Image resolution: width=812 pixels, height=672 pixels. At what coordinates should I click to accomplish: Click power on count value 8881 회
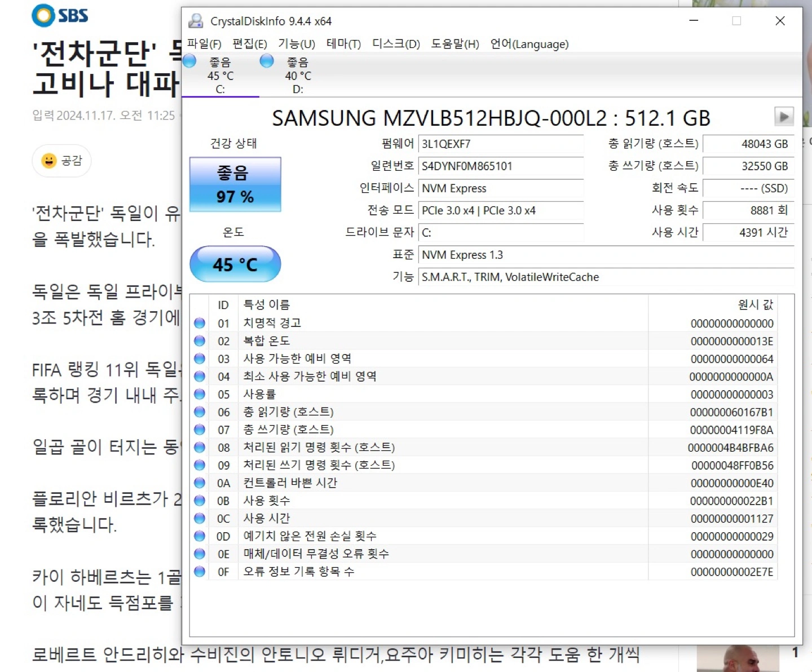pyautogui.click(x=749, y=210)
